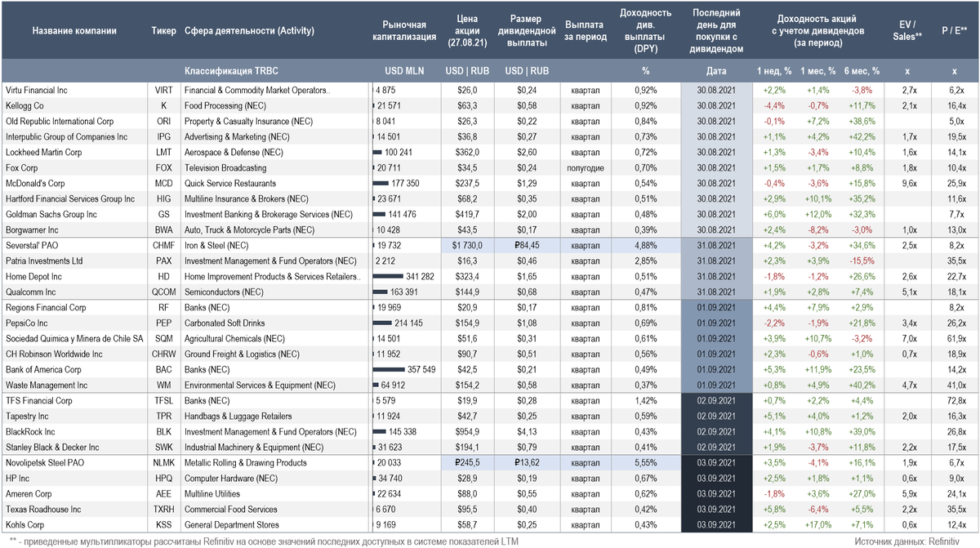980x548 pixels.
Task: Click 'BlackRock Inc' company name
Action: tap(30, 432)
